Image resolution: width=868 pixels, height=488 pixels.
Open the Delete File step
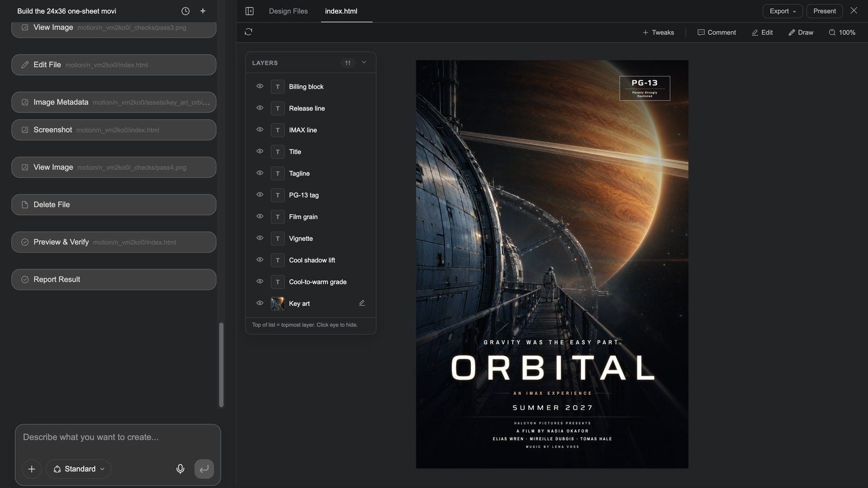[114, 204]
